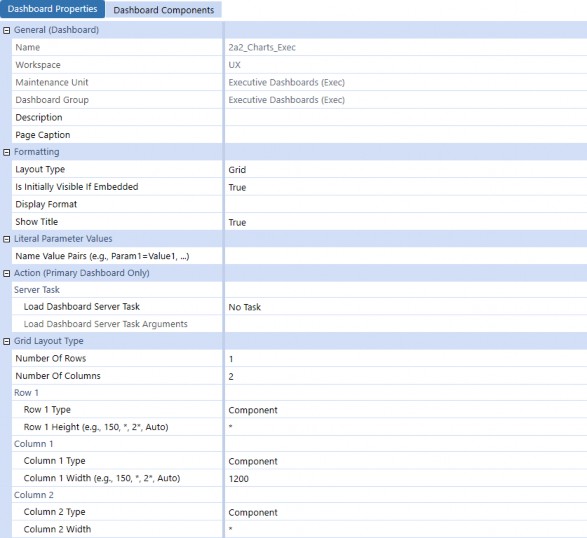Edit the Description value field
587x538 pixels.
point(406,117)
